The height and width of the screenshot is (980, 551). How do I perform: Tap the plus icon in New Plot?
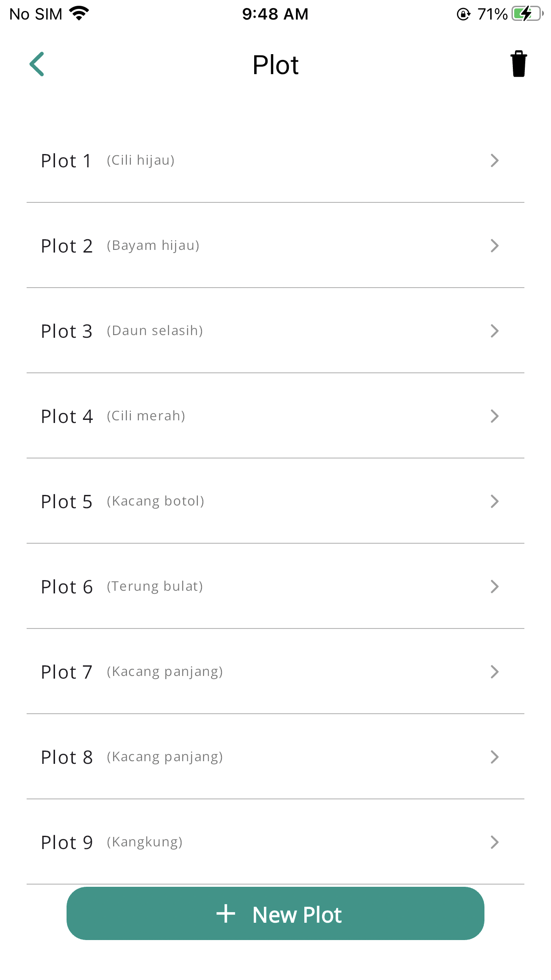pyautogui.click(x=226, y=914)
